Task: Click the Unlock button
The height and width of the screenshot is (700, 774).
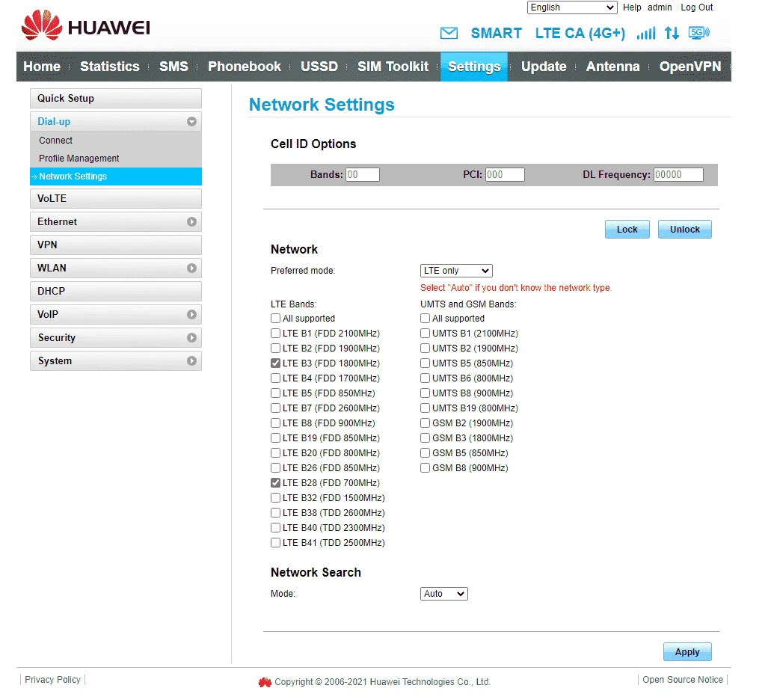Action: click(685, 229)
